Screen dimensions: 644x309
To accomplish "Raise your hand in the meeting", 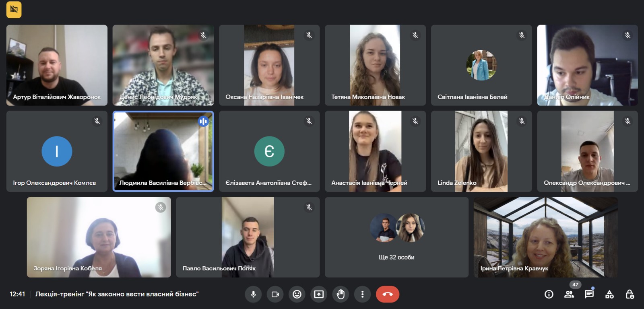I will pyautogui.click(x=341, y=295).
